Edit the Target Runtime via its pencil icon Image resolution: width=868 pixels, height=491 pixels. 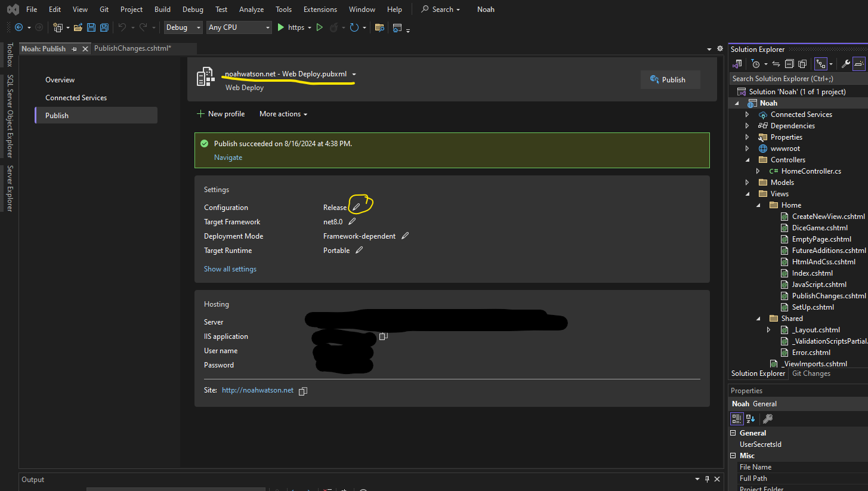[x=359, y=250]
